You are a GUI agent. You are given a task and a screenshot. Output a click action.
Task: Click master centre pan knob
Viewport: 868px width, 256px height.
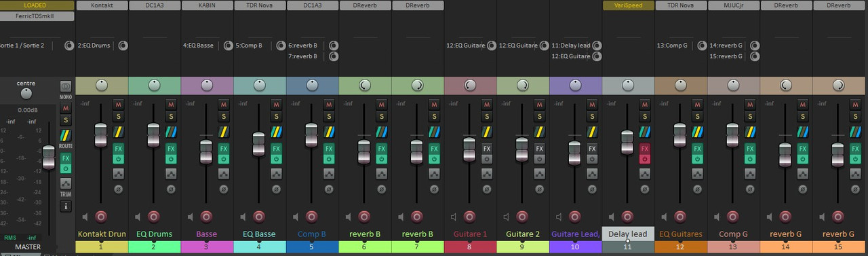(x=26, y=94)
